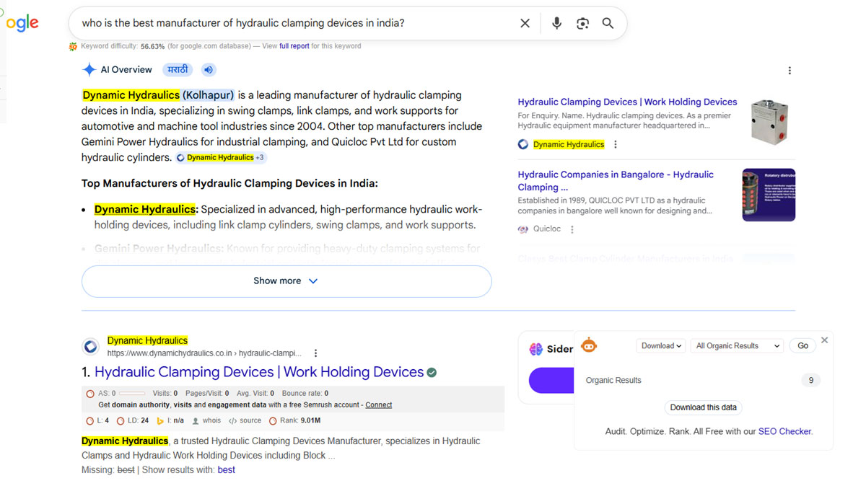Click Top Manufacturers of Hydraulic Clamping Devices heading
866x504 pixels.
(229, 184)
